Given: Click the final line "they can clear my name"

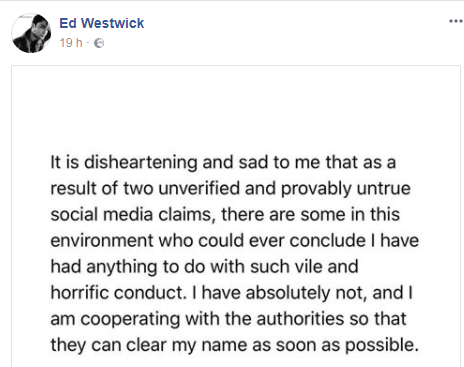Looking at the screenshot, I should coord(234,345).
